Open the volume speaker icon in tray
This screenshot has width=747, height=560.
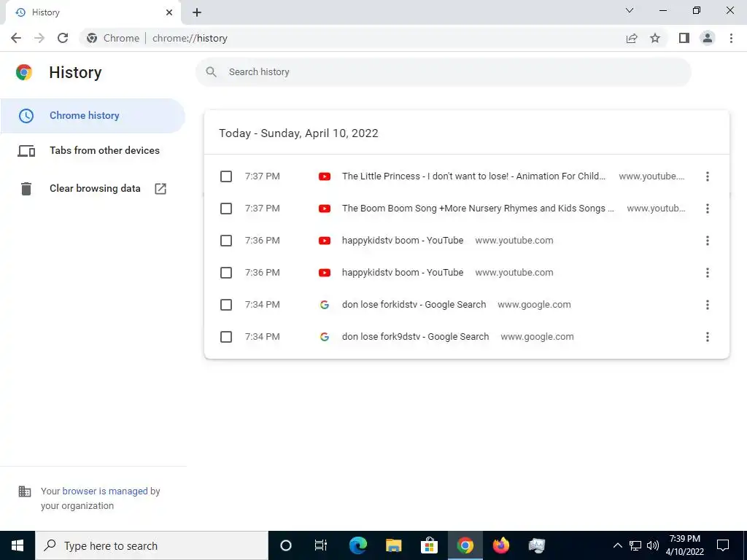pos(653,545)
